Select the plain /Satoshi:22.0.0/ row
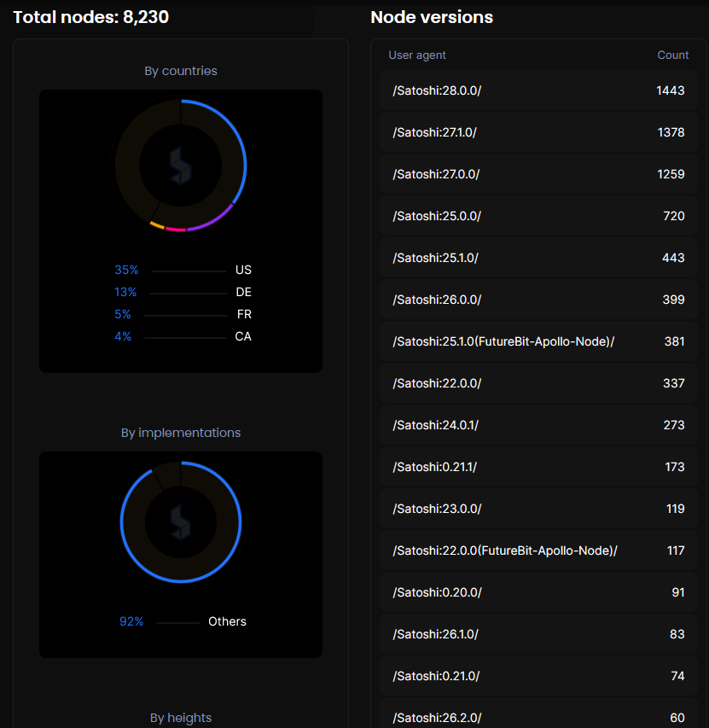Viewport: 709px width, 728px height. point(538,383)
